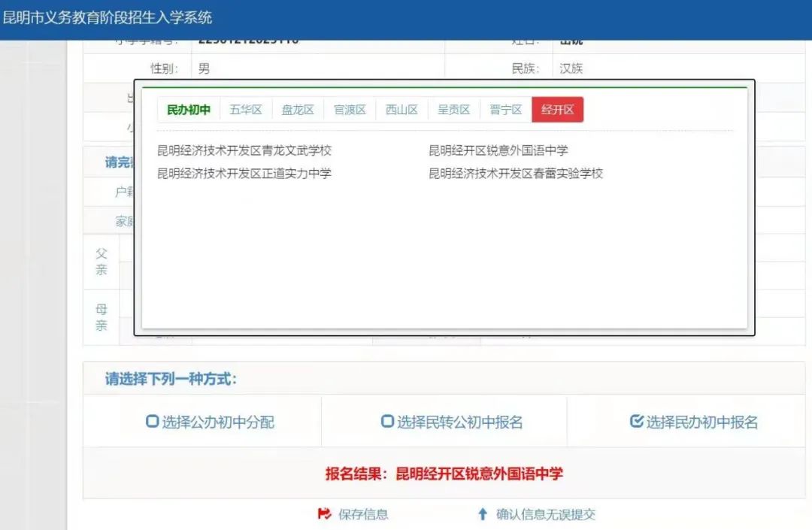Click the upward arrow submit icon
The height and width of the screenshot is (530, 812).
pyautogui.click(x=483, y=513)
